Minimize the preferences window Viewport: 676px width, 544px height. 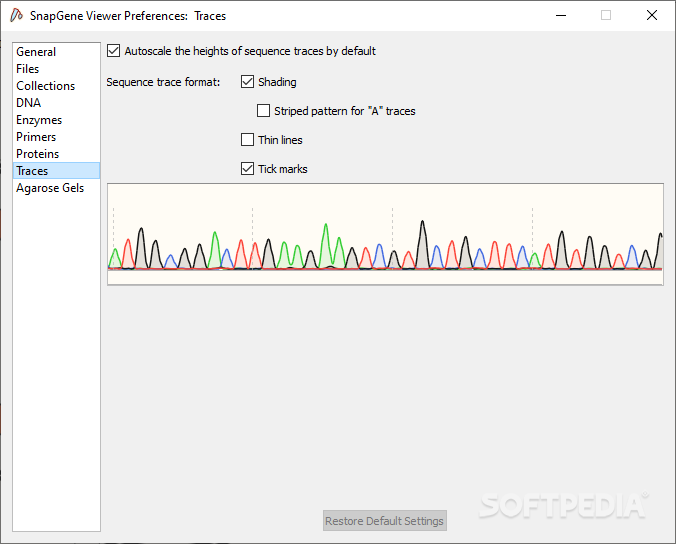point(559,16)
